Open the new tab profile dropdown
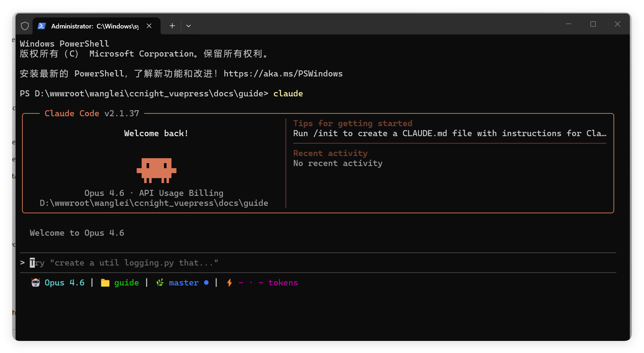This screenshot has height=353, width=644. pyautogui.click(x=189, y=26)
